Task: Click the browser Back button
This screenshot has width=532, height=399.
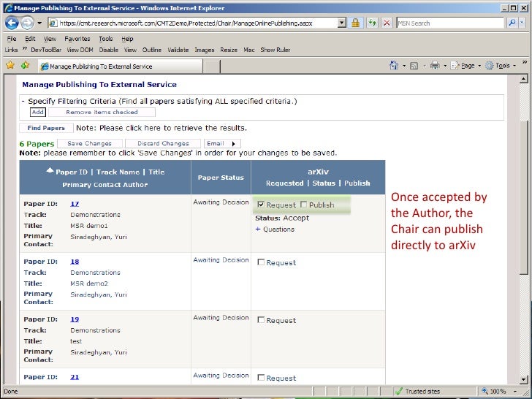Action: click(x=12, y=23)
